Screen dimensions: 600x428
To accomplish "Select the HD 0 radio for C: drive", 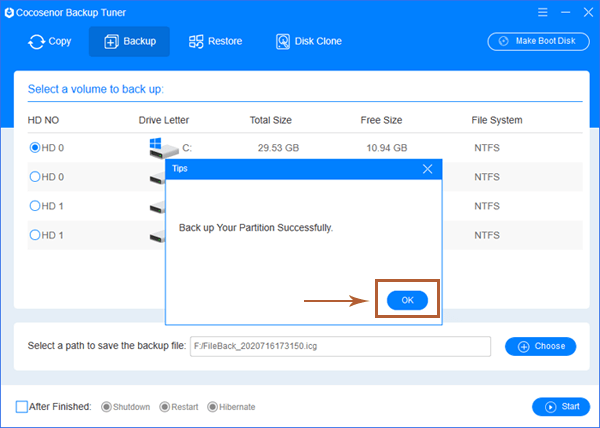I will [35, 147].
